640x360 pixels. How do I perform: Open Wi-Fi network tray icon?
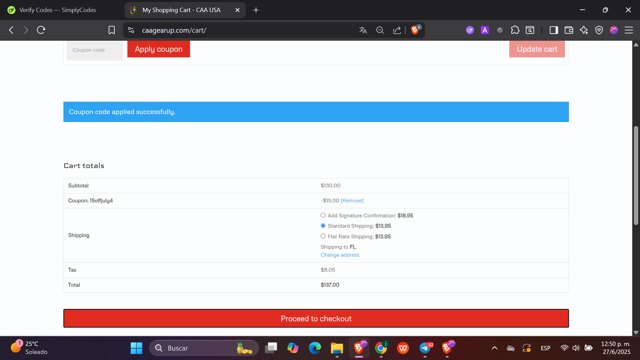click(x=564, y=348)
